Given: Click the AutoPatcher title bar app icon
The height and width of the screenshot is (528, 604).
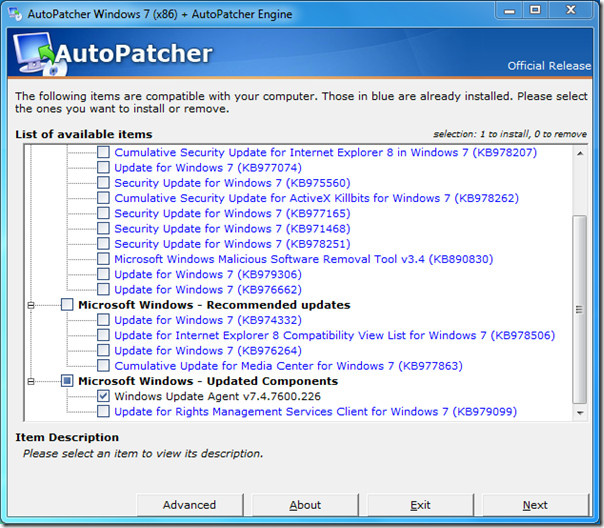Looking at the screenshot, I should [16, 14].
